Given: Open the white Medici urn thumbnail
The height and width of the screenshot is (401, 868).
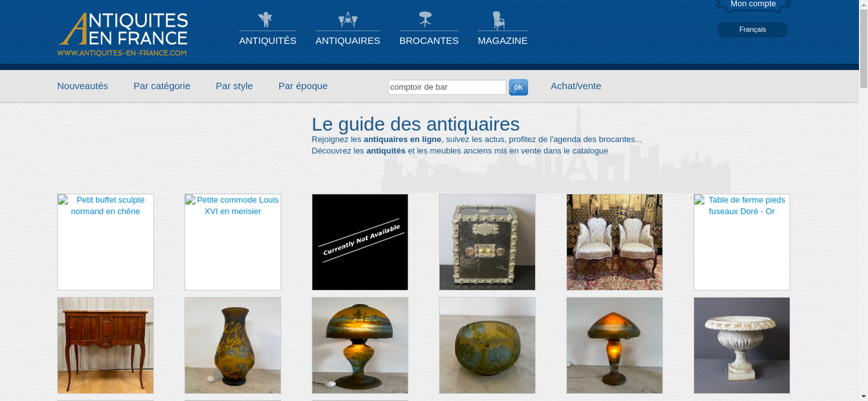Looking at the screenshot, I should click(742, 345).
